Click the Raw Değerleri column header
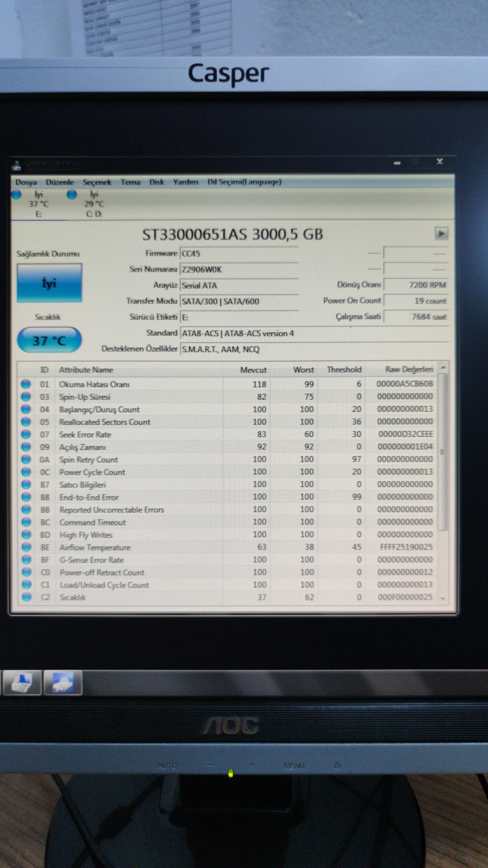This screenshot has height=868, width=488. tap(409, 369)
